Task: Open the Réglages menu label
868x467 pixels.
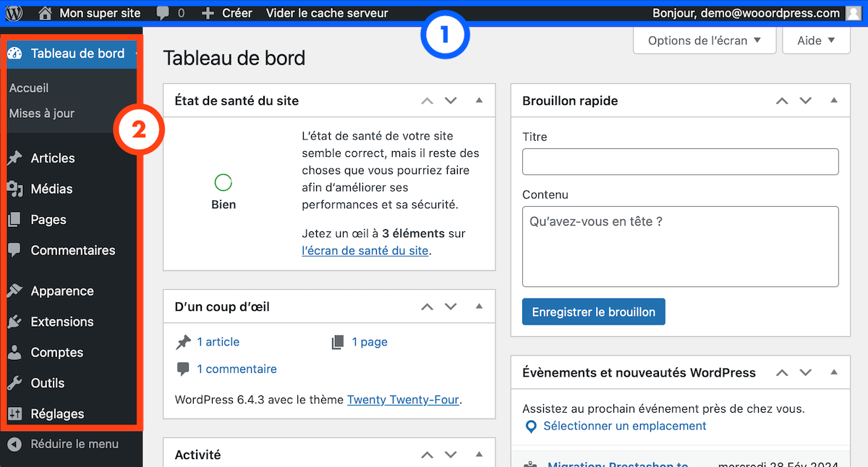Action: pos(57,414)
